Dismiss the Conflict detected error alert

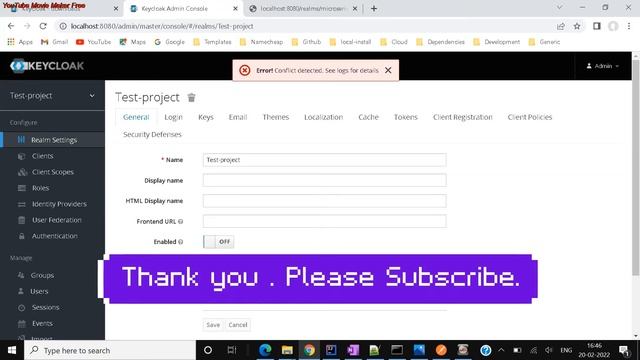click(x=388, y=70)
